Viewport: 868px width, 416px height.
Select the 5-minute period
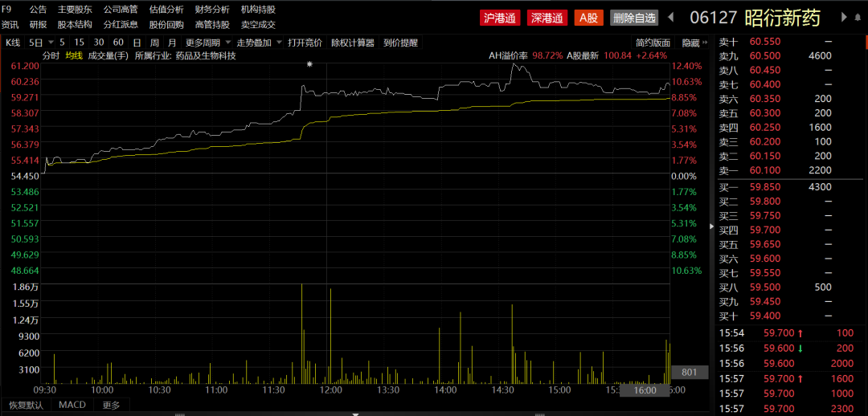click(x=62, y=43)
